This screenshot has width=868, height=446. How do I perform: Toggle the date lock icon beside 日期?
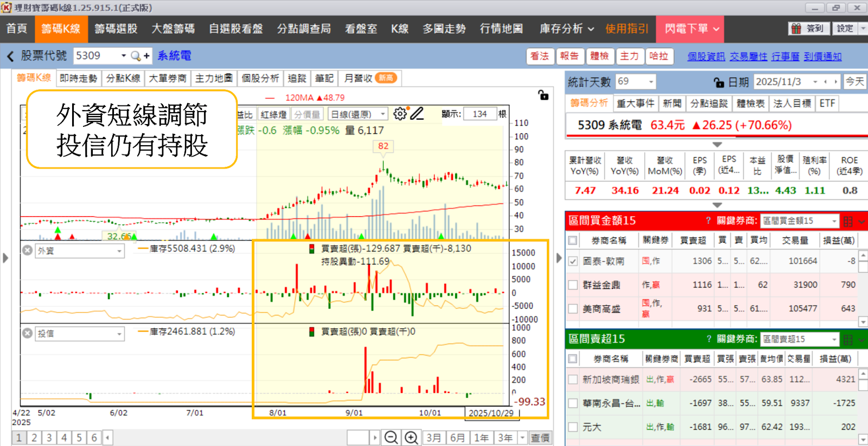719,82
